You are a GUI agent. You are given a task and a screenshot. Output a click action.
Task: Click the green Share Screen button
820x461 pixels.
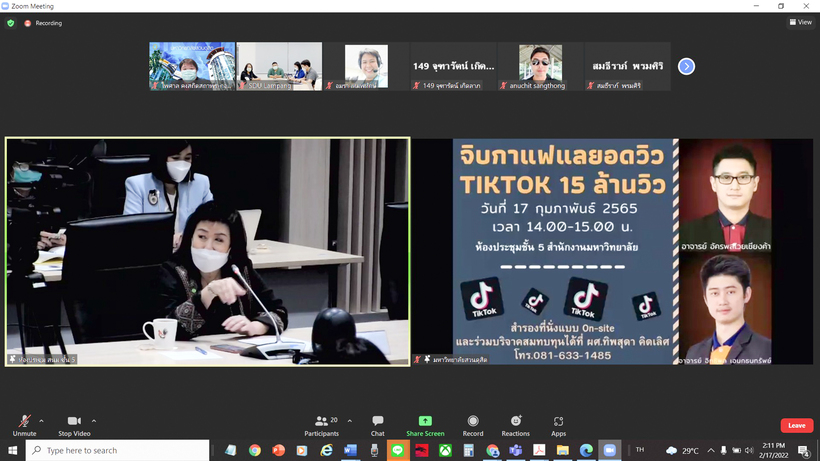point(425,425)
